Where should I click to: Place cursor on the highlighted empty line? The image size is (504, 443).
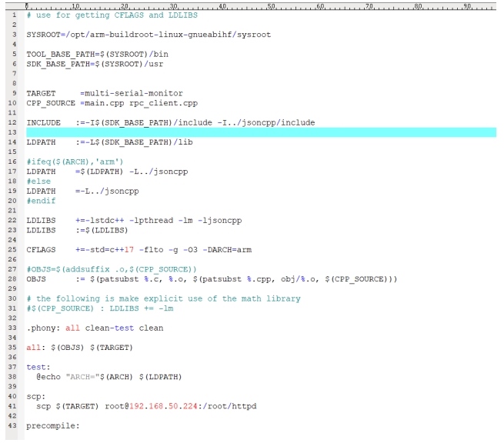tap(231, 133)
